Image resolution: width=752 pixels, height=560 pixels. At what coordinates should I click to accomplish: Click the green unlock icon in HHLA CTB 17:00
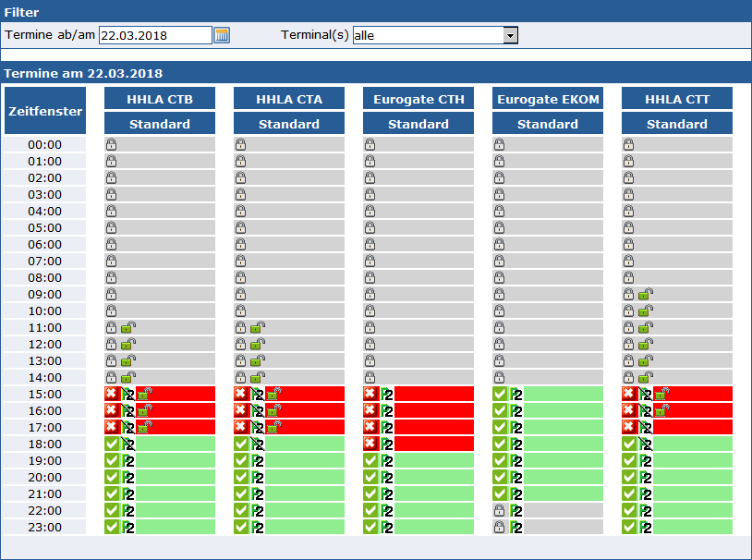(x=145, y=427)
